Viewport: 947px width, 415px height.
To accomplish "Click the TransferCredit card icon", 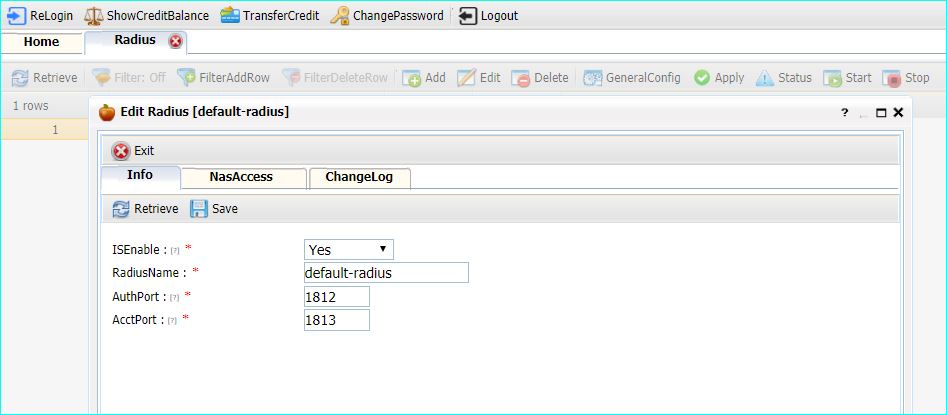I will pyautogui.click(x=230, y=16).
